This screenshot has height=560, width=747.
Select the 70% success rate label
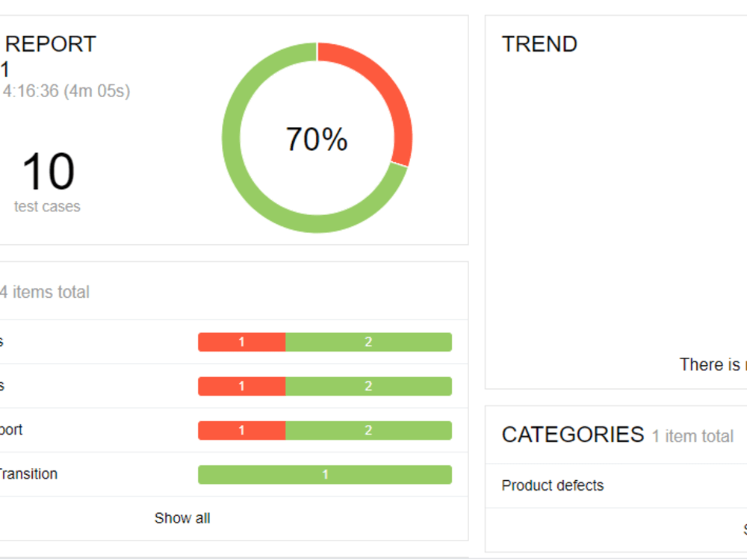click(x=317, y=138)
